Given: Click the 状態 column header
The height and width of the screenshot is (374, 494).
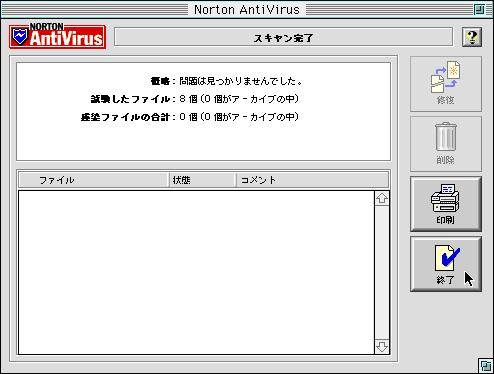Looking at the screenshot, I should (x=202, y=180).
